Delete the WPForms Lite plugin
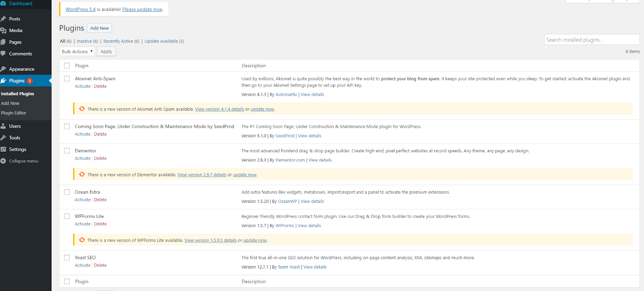Image resolution: width=644 pixels, height=291 pixels. 100,224
